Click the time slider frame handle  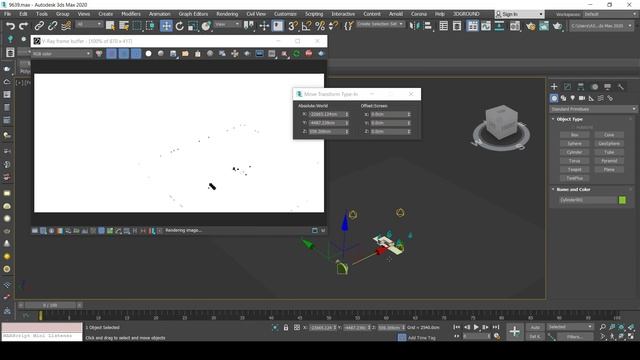tap(50, 305)
